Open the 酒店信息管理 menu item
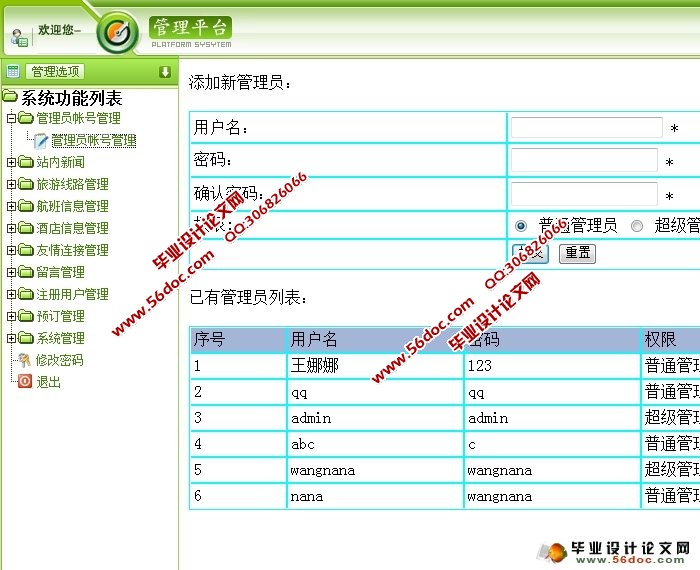The width and height of the screenshot is (700, 570). (x=72, y=228)
